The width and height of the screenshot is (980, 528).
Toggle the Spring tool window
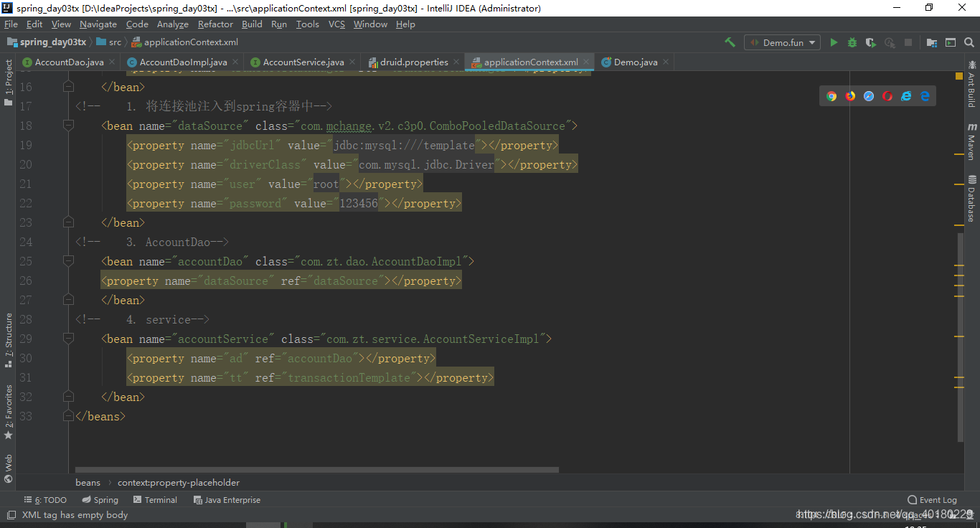click(100, 500)
